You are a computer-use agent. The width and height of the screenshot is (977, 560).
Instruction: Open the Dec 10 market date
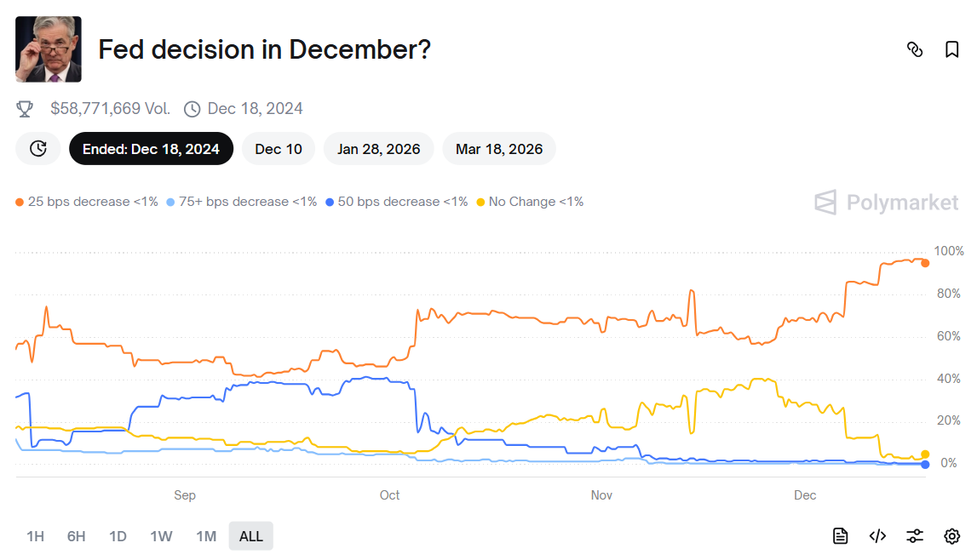[x=279, y=149]
